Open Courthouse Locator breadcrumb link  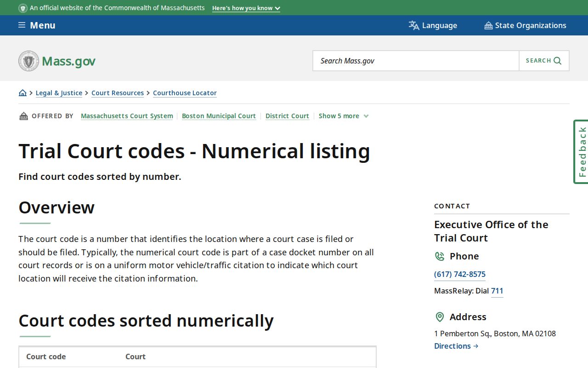coord(185,93)
